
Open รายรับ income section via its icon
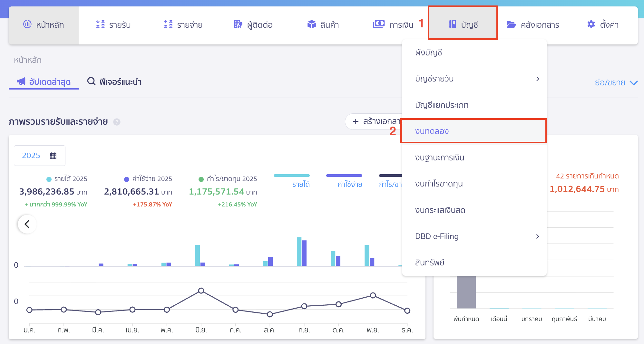point(101,24)
